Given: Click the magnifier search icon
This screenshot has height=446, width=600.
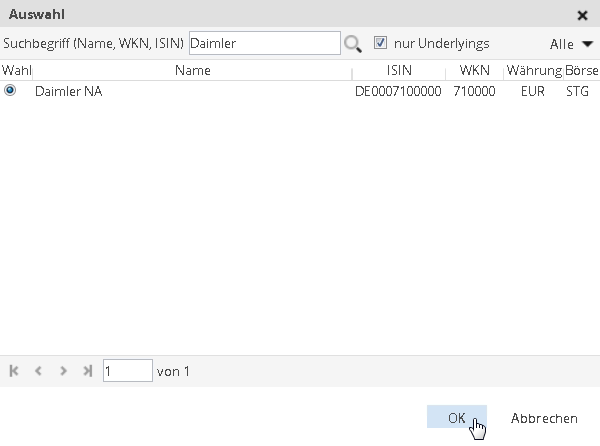Looking at the screenshot, I should (x=352, y=44).
